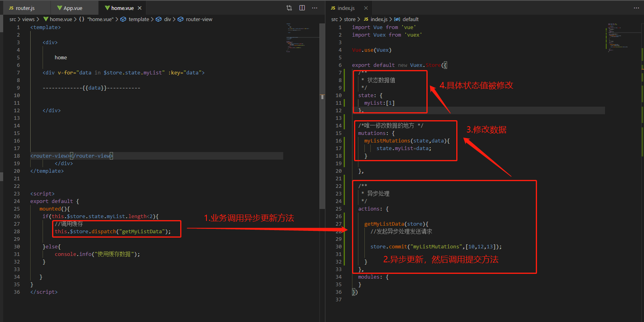The height and width of the screenshot is (322, 644).
Task: Click the "mounted(){" line
Action: coord(54,209)
